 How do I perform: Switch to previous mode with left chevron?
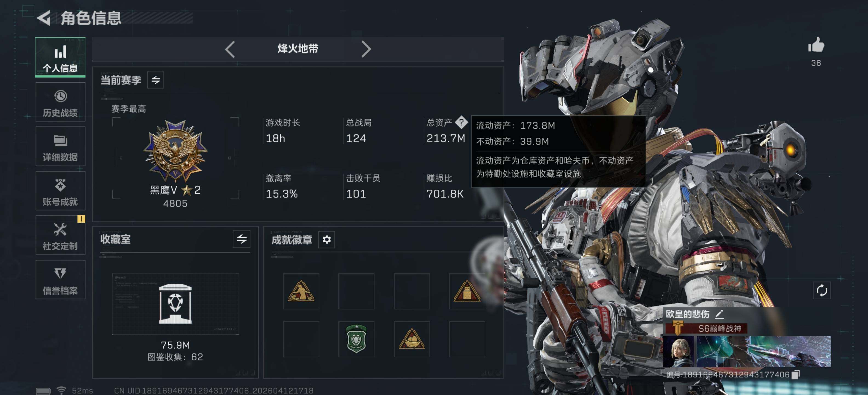click(x=230, y=49)
